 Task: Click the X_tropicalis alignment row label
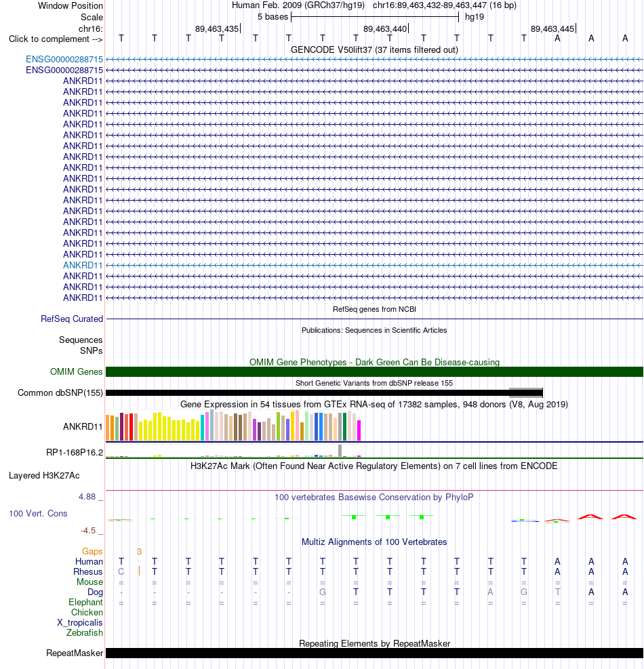click(80, 623)
